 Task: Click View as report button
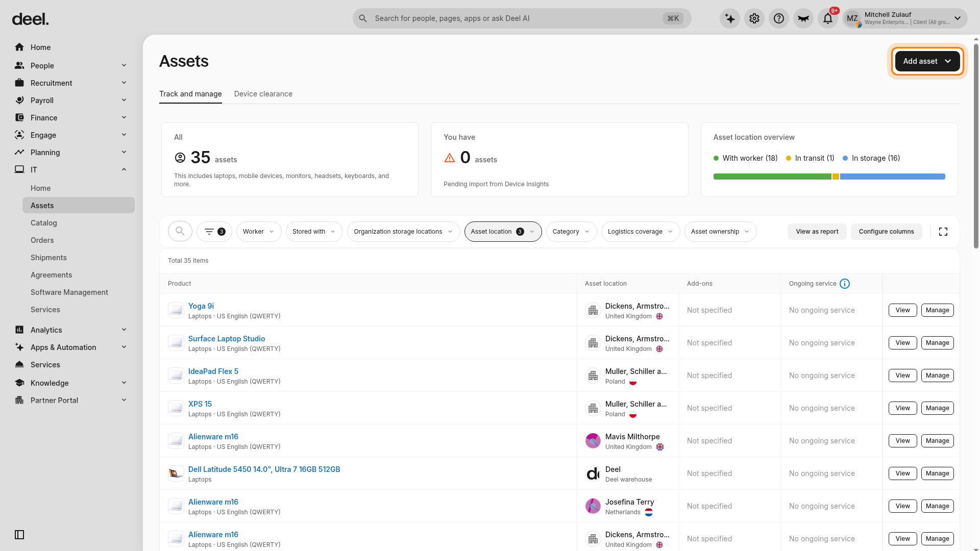click(817, 232)
